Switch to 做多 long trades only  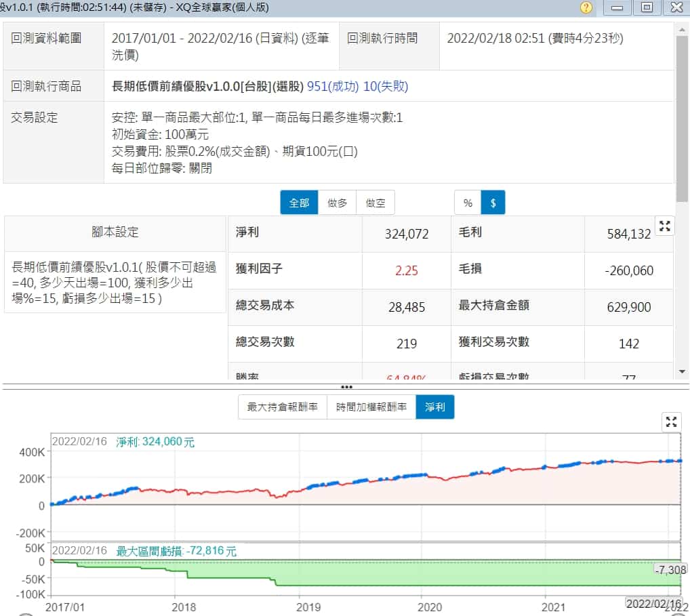pyautogui.click(x=337, y=203)
